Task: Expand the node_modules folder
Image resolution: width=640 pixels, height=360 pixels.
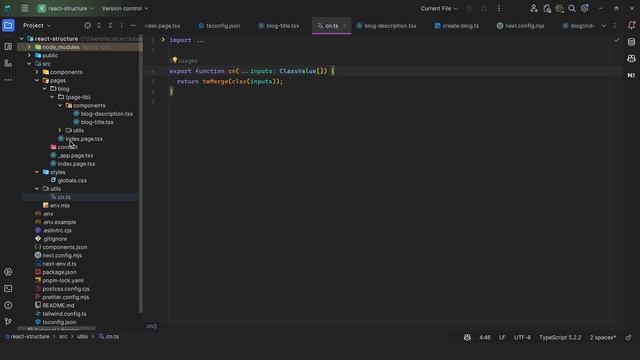Action: pyautogui.click(x=29, y=47)
